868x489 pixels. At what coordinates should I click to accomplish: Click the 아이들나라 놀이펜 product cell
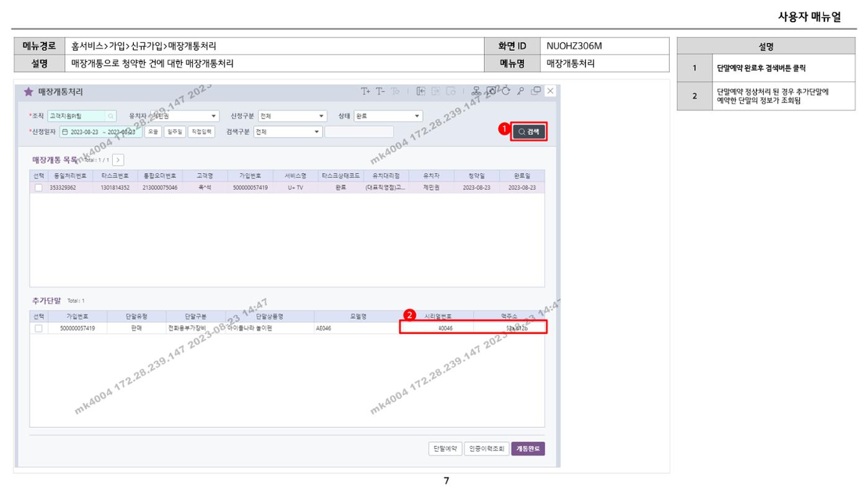point(270,328)
